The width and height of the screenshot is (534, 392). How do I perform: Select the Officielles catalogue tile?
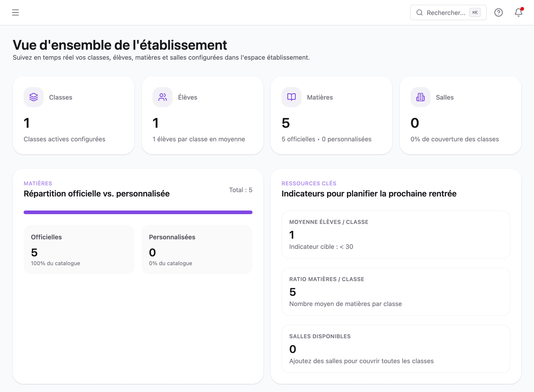click(x=79, y=249)
